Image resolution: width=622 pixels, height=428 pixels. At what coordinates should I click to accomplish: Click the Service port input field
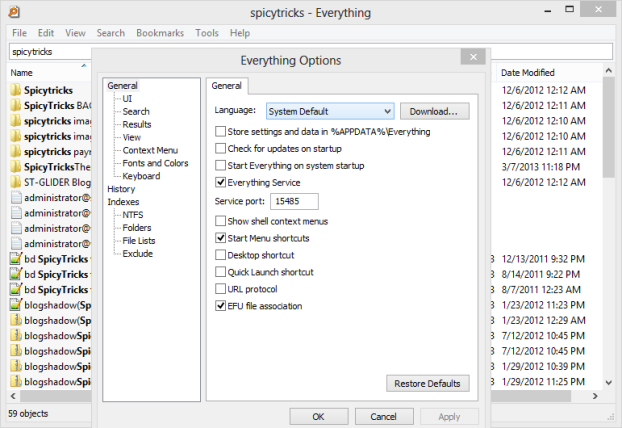[294, 201]
